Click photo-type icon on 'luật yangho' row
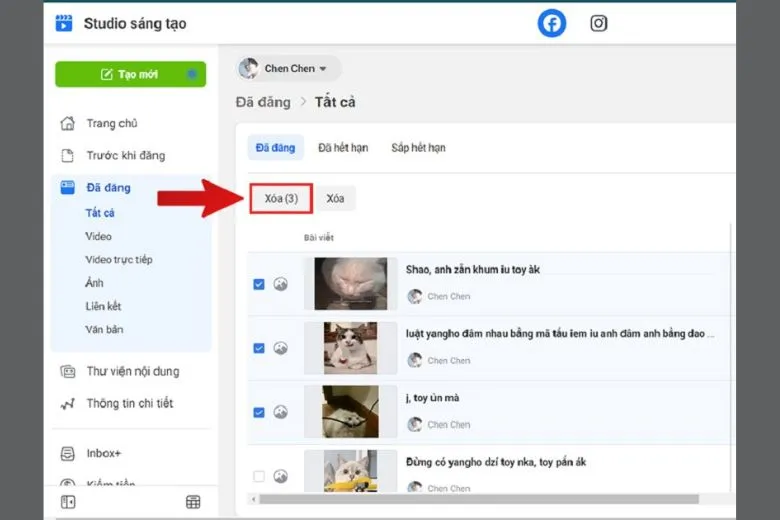This screenshot has width=780, height=520. 281,348
